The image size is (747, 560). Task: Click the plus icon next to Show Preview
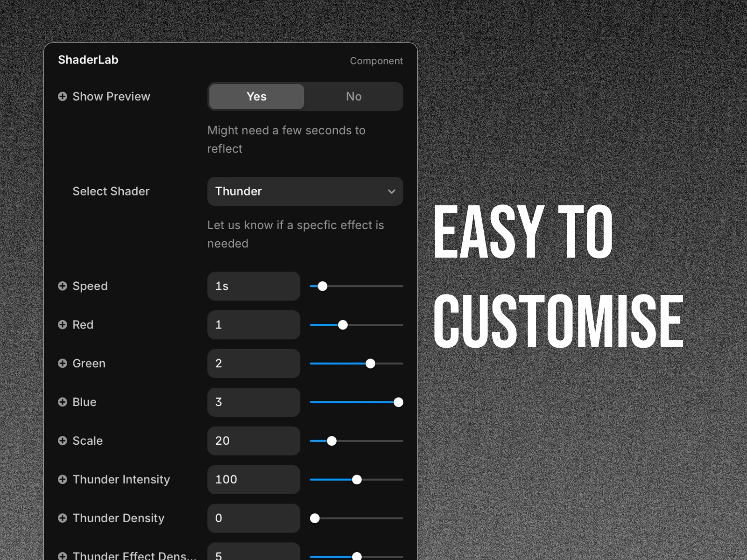pyautogui.click(x=63, y=97)
